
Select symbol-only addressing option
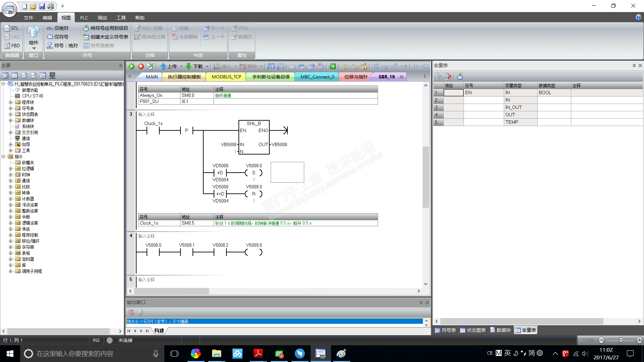click(x=58, y=37)
